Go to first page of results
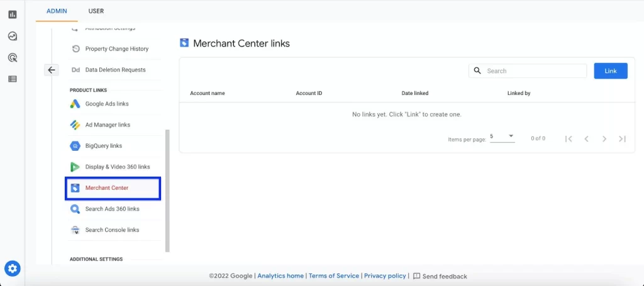644x286 pixels. [569, 139]
